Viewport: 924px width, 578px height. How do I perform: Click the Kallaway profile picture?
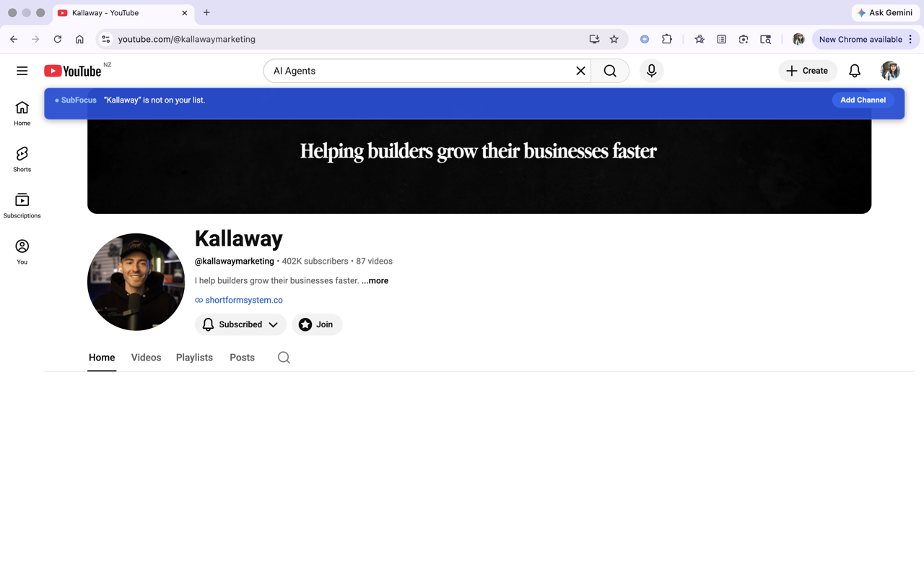pyautogui.click(x=136, y=282)
